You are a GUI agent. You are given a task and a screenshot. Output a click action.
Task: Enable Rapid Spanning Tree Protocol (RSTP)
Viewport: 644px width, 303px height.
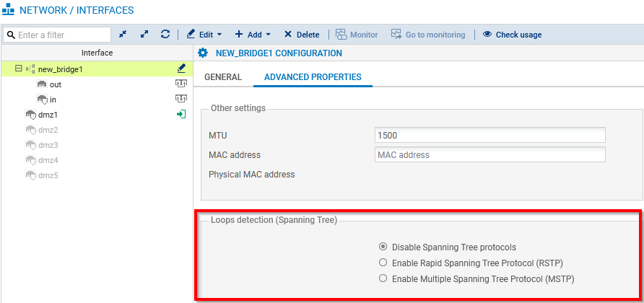(383, 263)
